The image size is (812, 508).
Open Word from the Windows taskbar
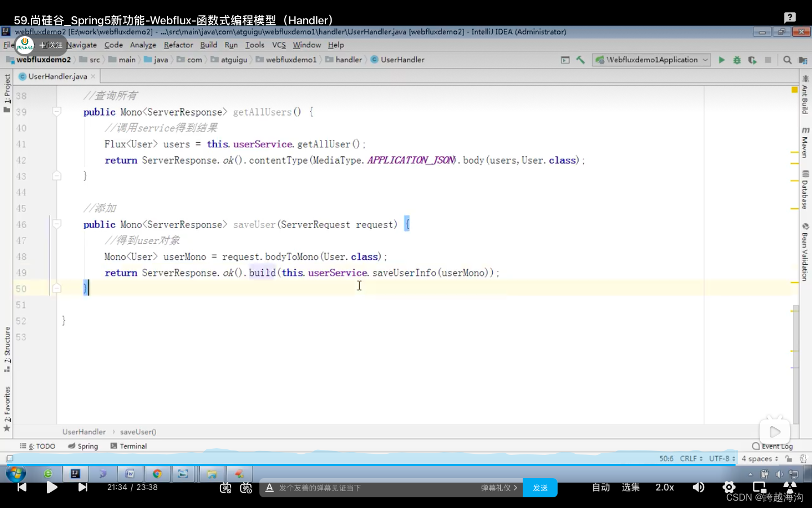point(130,474)
